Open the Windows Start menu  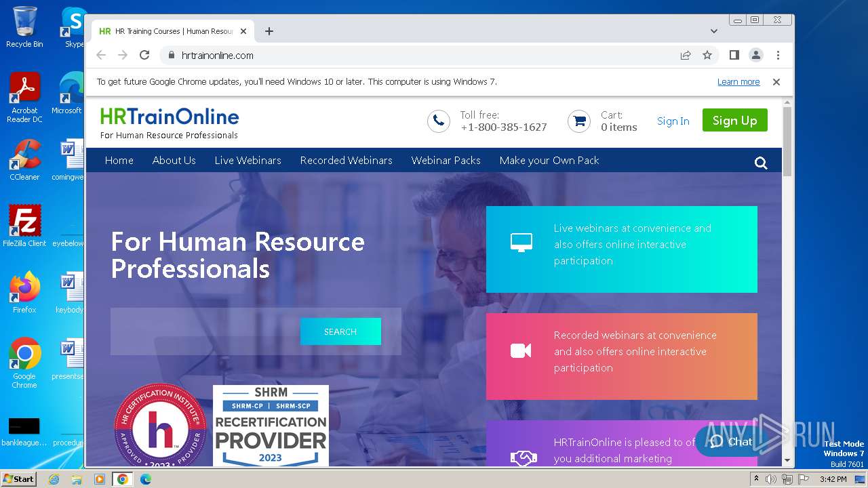click(x=18, y=479)
